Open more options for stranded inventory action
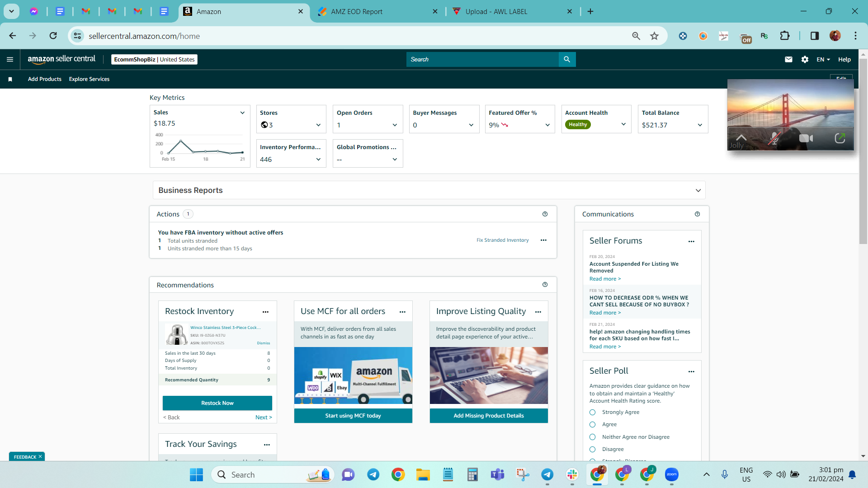This screenshot has width=868, height=488. (543, 240)
